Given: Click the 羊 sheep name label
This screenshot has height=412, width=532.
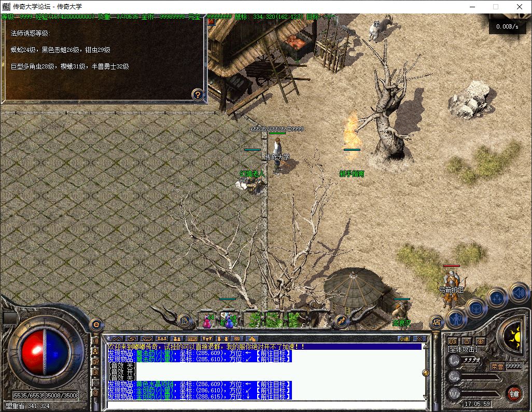Looking at the screenshot, I should 376,24.
